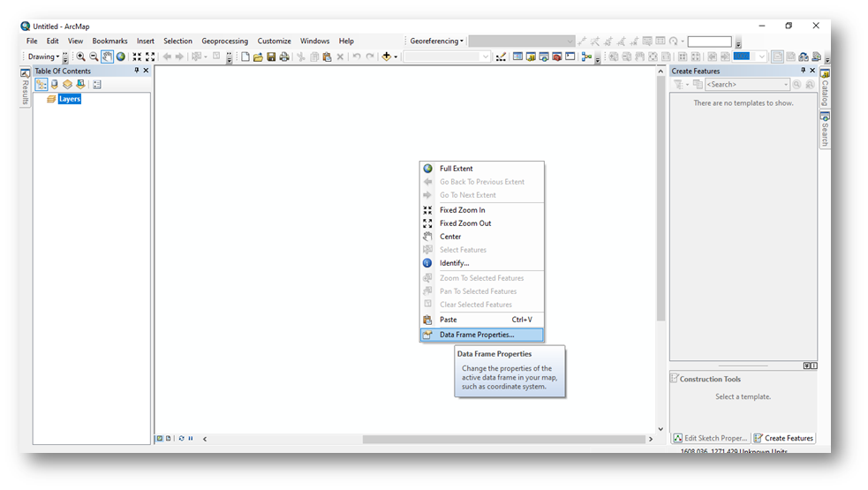Image resolution: width=868 pixels, height=490 pixels.
Task: Click Fixed Zoom In toolbar icon
Action: coord(137,57)
